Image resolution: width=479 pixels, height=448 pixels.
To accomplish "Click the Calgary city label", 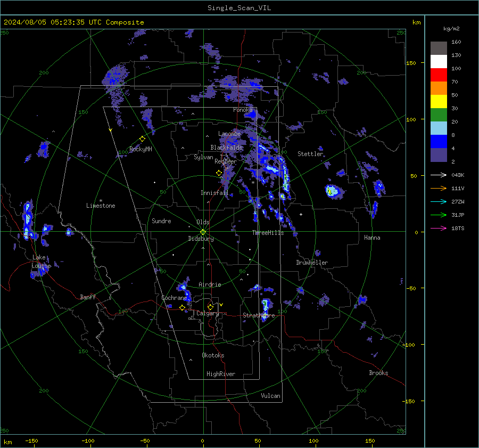I will click(208, 313).
